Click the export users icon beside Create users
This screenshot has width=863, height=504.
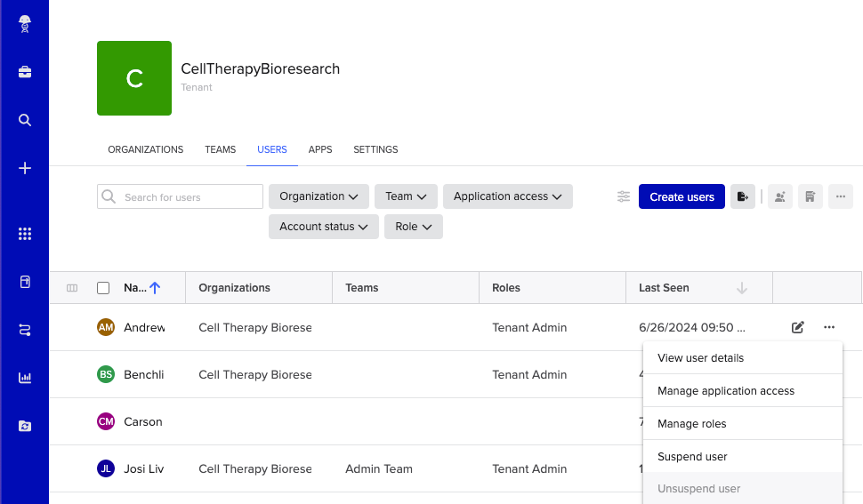pyautogui.click(x=743, y=196)
